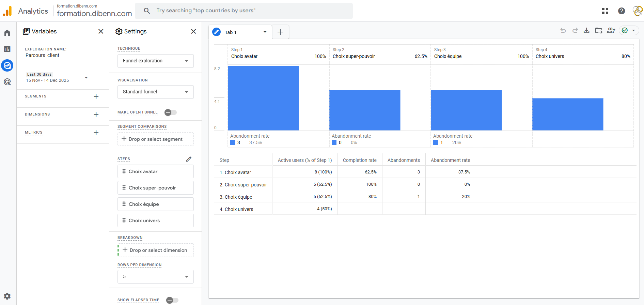Change the Last 30 days date range
644x305 pixels.
(57, 78)
